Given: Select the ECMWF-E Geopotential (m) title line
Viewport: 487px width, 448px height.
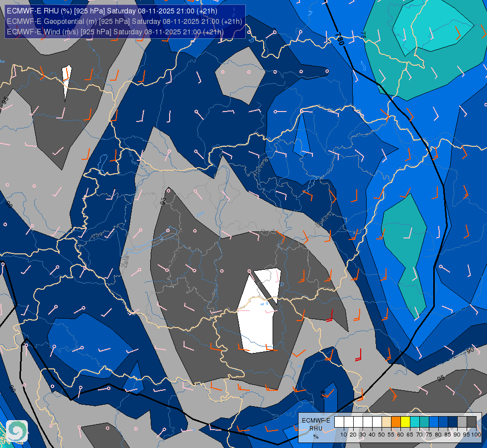Looking at the screenshot, I should point(124,21).
